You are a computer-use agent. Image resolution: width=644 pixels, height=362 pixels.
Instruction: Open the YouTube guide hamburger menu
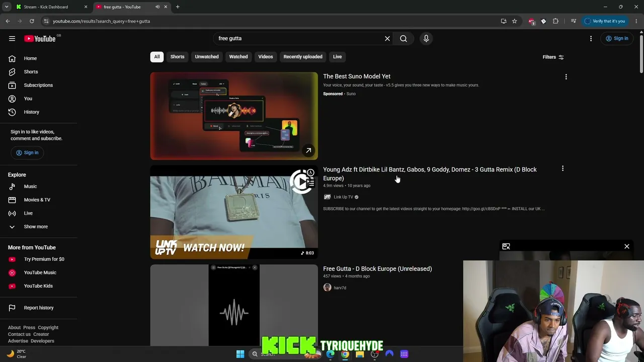tap(12, 39)
